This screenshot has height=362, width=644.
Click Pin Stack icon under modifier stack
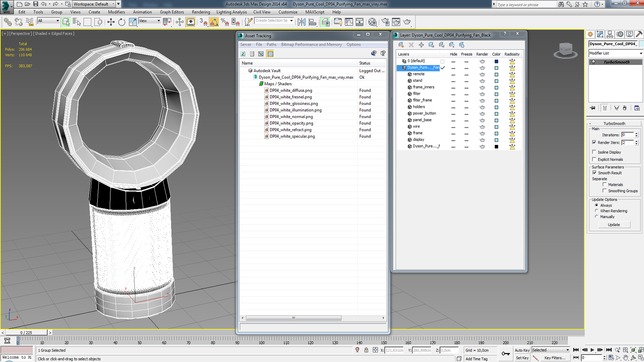[x=593, y=108]
